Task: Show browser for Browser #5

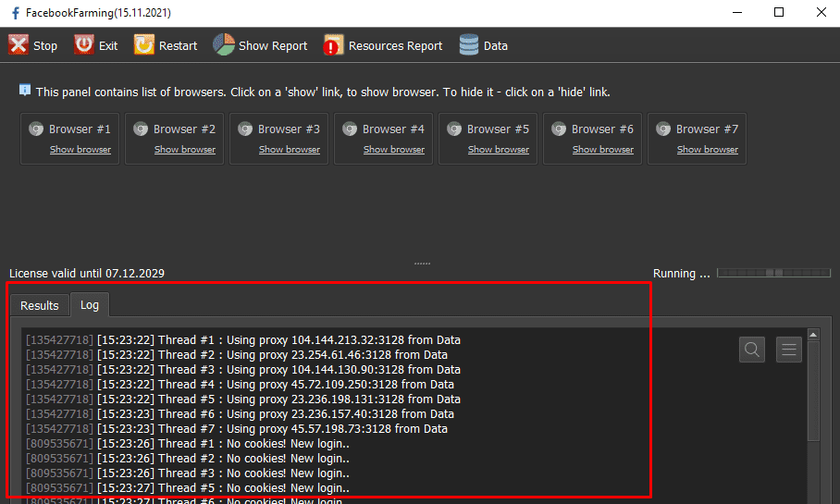Action: [499, 150]
